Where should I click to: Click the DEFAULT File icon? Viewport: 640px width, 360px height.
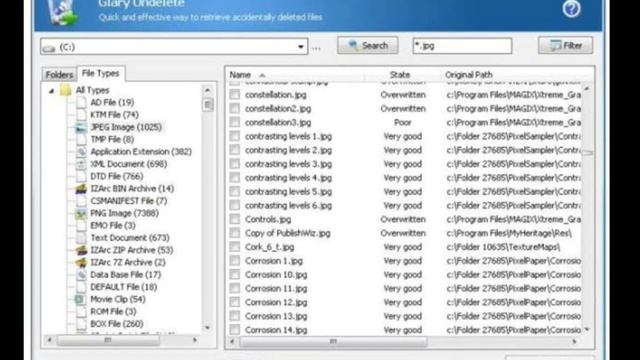pos(81,287)
